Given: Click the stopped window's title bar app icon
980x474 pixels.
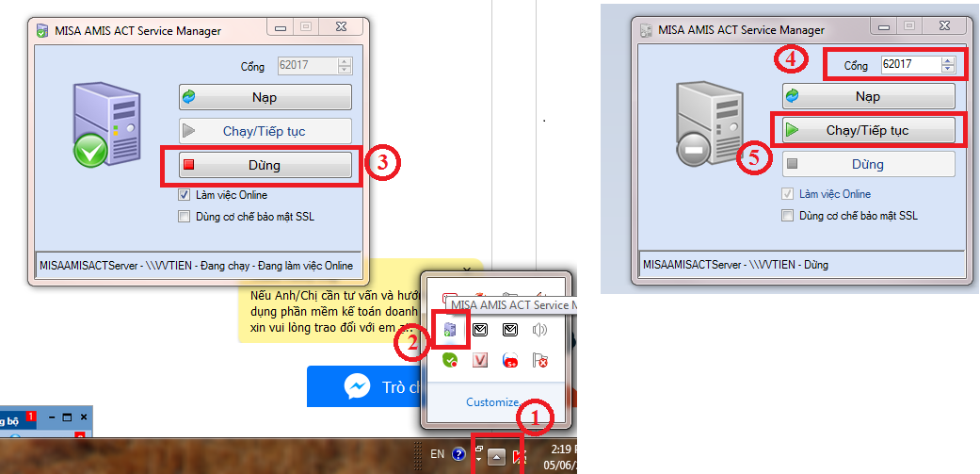Looking at the screenshot, I should [646, 29].
